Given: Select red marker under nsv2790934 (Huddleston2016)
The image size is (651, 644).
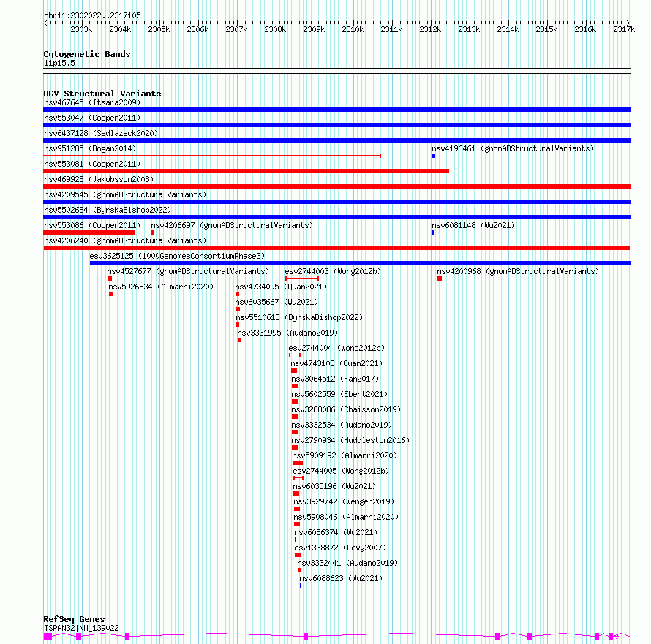Looking at the screenshot, I should click(295, 447).
